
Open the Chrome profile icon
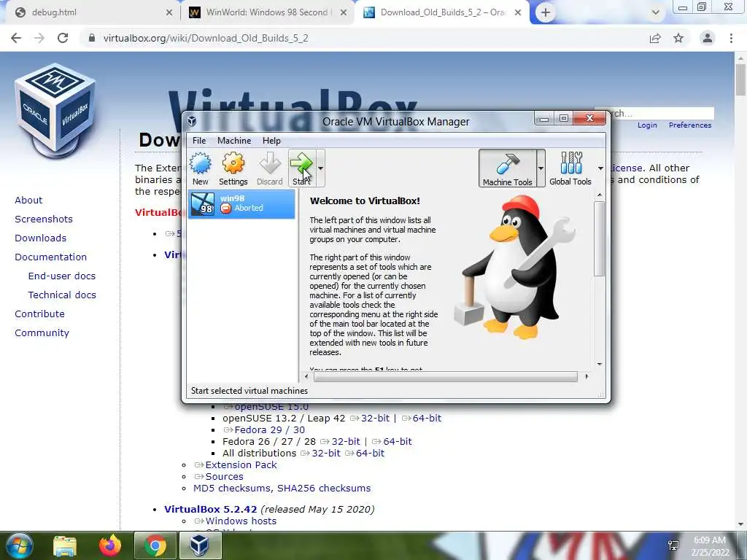pyautogui.click(x=708, y=38)
